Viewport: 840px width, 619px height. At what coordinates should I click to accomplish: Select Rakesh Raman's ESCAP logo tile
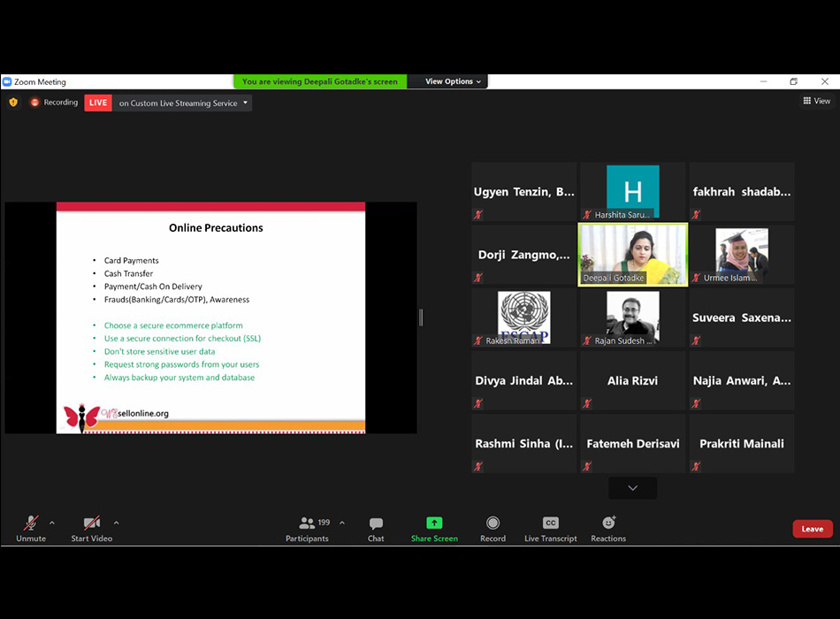(x=524, y=317)
